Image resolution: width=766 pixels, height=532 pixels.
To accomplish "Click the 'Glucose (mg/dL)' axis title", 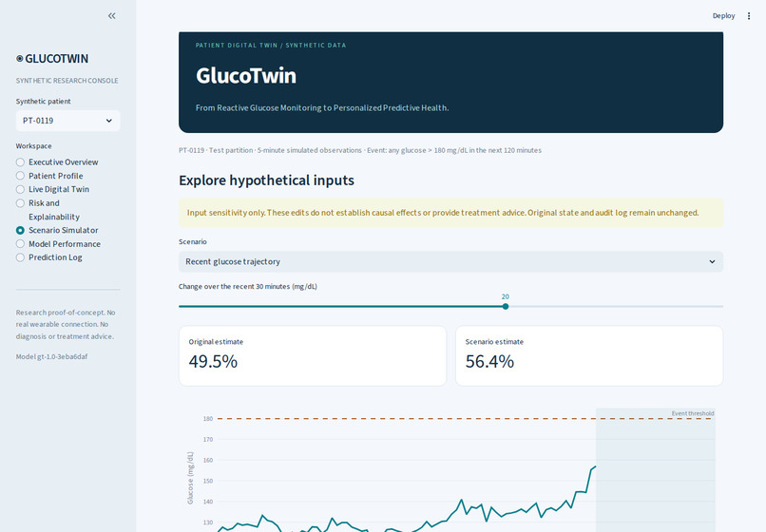I will pos(190,478).
